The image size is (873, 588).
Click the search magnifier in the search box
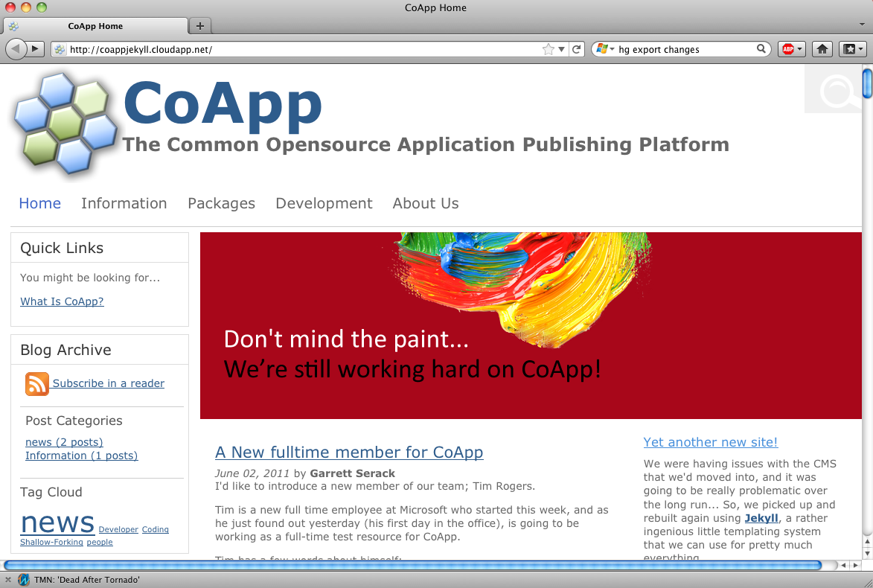point(761,49)
